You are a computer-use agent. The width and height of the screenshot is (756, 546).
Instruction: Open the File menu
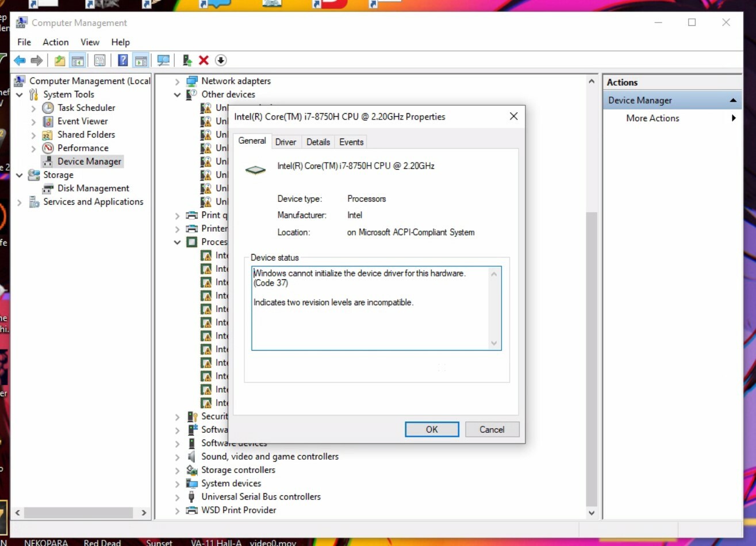click(24, 42)
